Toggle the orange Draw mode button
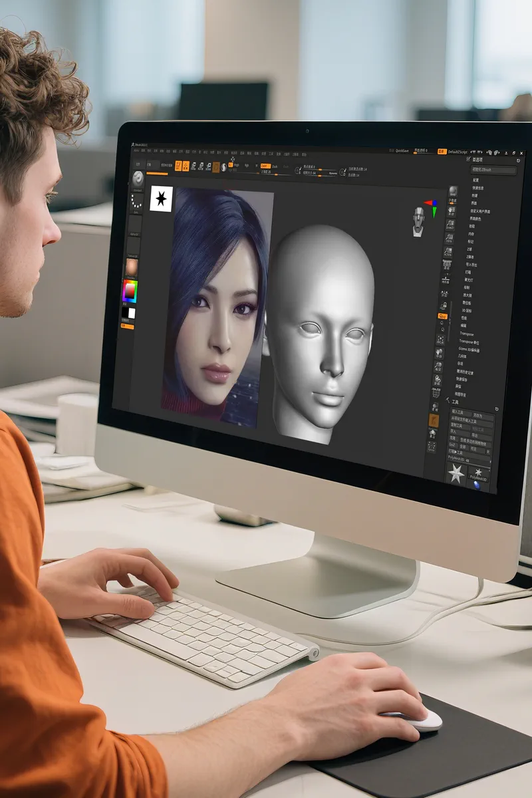Screen dimensions: 532x798 click(186, 166)
